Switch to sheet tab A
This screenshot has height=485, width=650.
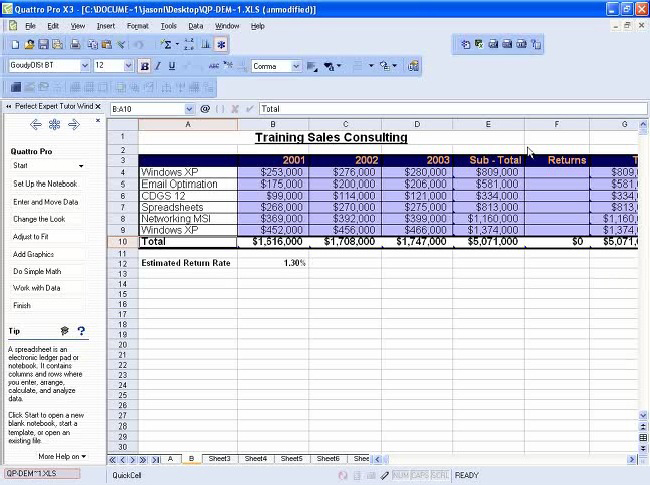[x=170, y=458]
